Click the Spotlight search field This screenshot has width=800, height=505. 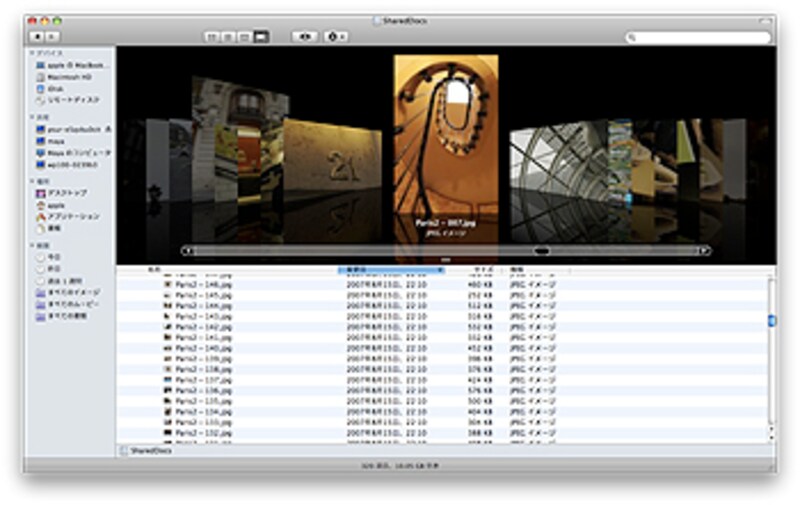tap(699, 37)
